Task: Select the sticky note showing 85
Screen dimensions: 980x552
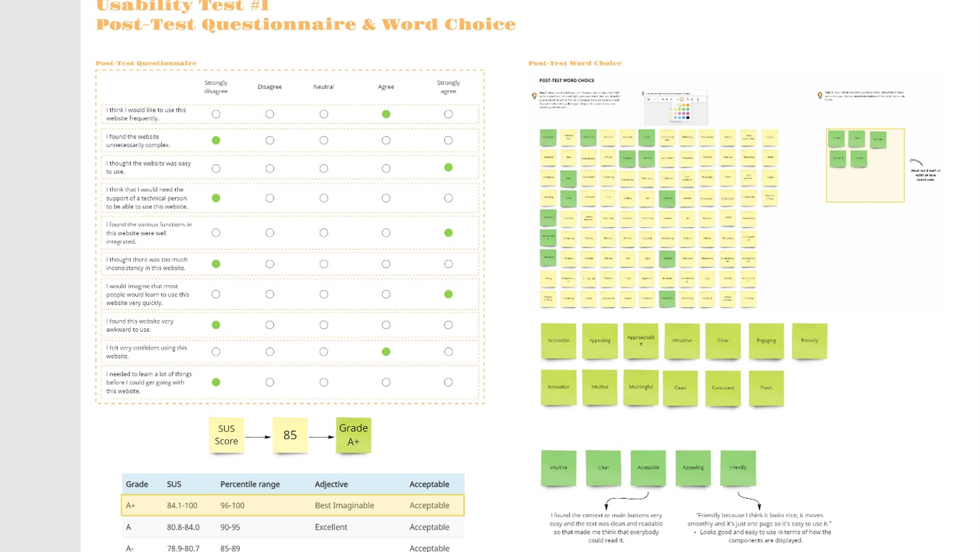Action: point(290,435)
